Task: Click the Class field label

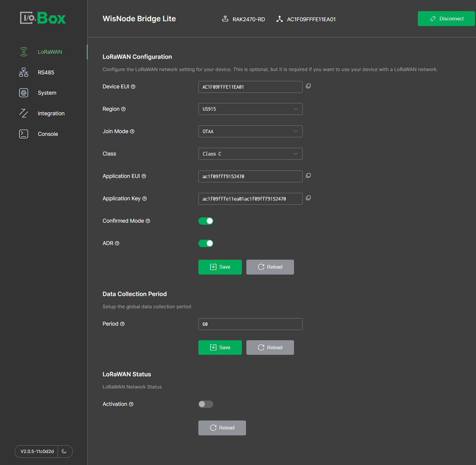Action: tap(109, 154)
